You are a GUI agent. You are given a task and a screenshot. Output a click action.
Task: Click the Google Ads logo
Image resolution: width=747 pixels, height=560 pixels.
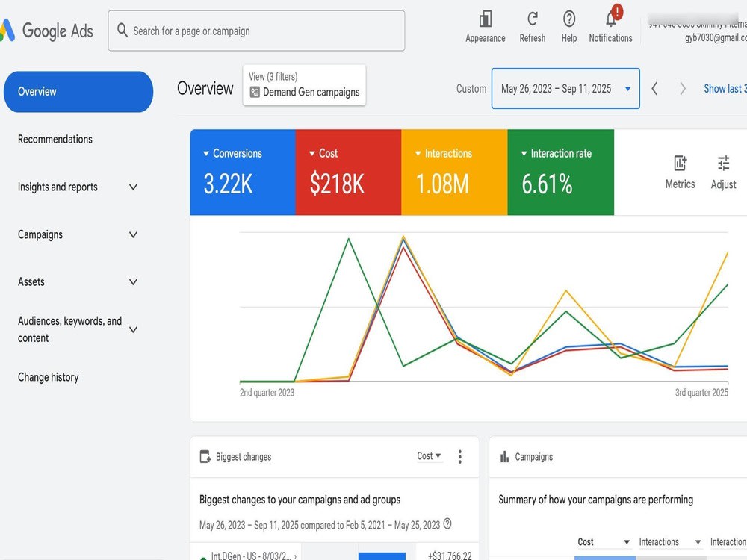point(46,31)
